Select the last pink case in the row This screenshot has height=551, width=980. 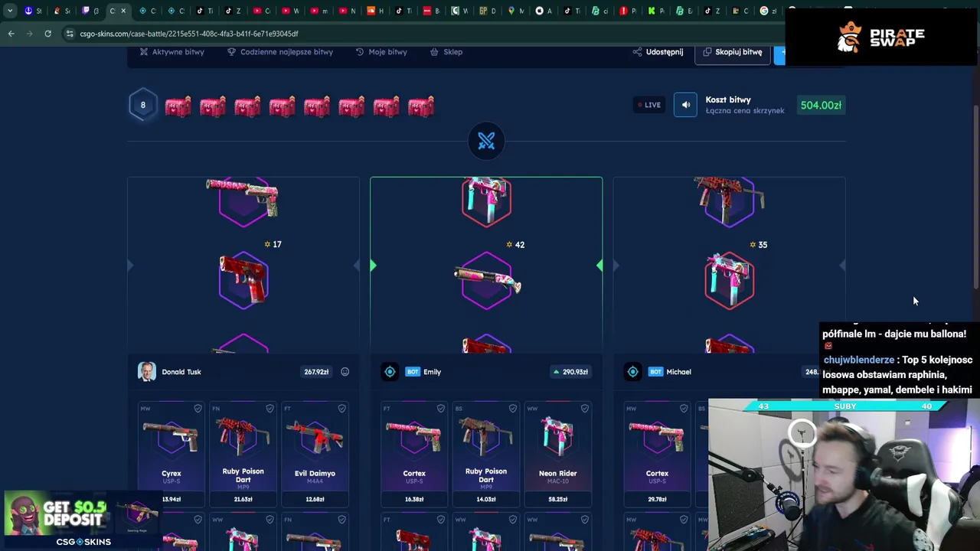[x=421, y=106]
